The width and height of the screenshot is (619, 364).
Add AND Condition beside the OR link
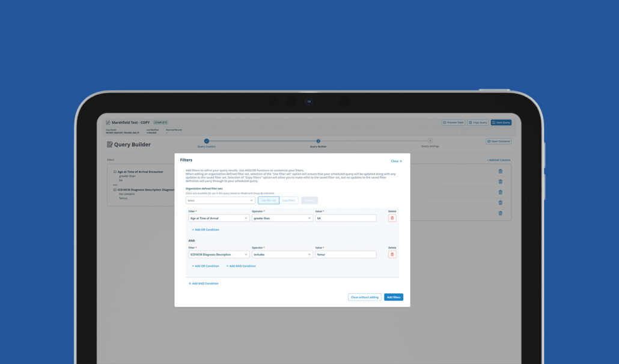(x=241, y=266)
